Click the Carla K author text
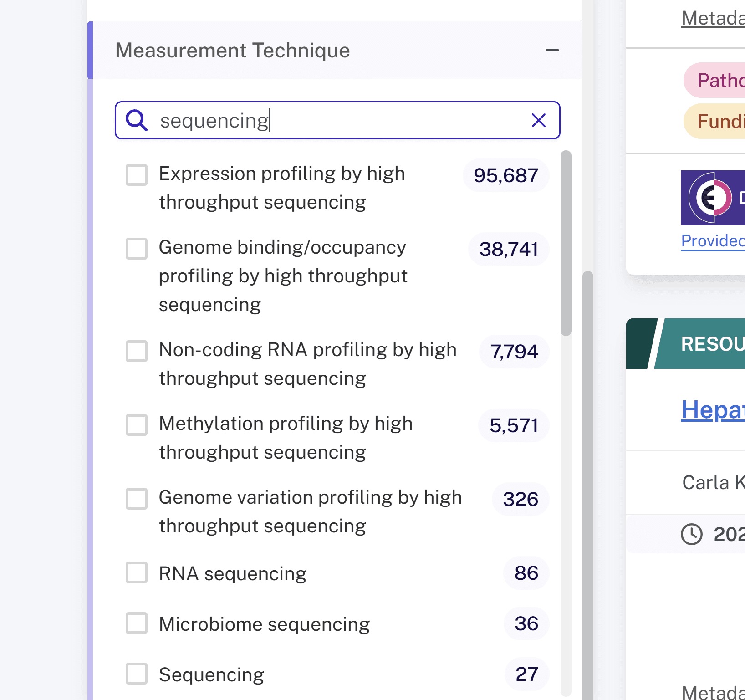The height and width of the screenshot is (700, 745). click(x=714, y=482)
